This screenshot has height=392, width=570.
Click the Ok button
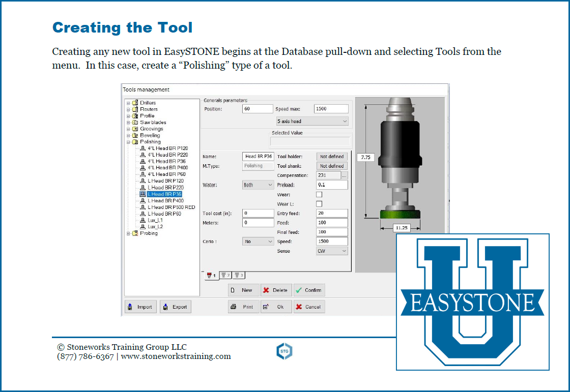[x=276, y=307]
